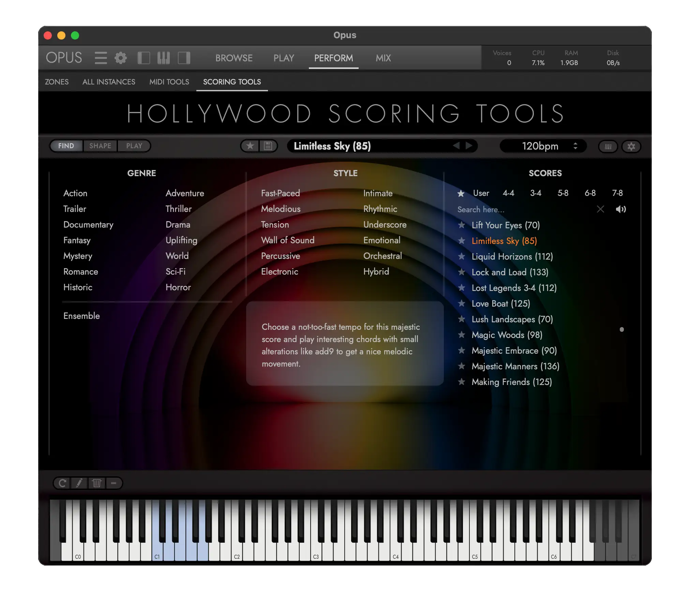690x616 pixels.
Task: Save the score using the disk icon
Action: tap(268, 146)
